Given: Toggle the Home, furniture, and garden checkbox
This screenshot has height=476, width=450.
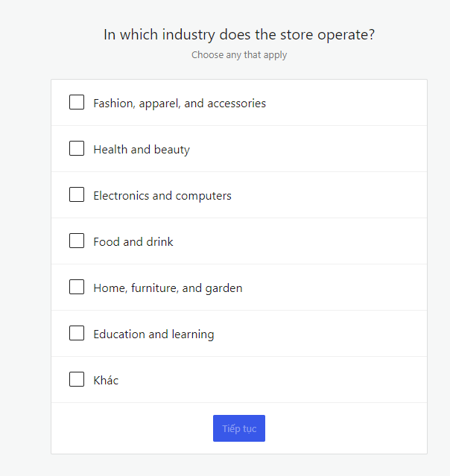Looking at the screenshot, I should 77,287.
